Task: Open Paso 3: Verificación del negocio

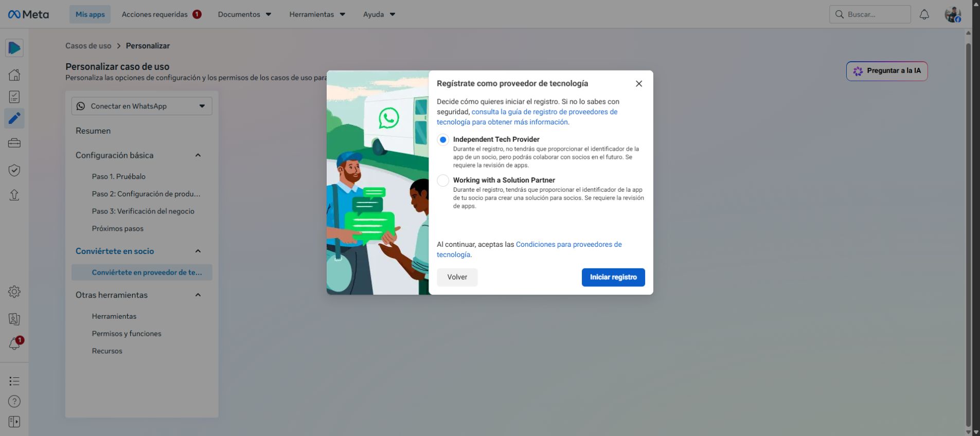Action: pyautogui.click(x=143, y=211)
